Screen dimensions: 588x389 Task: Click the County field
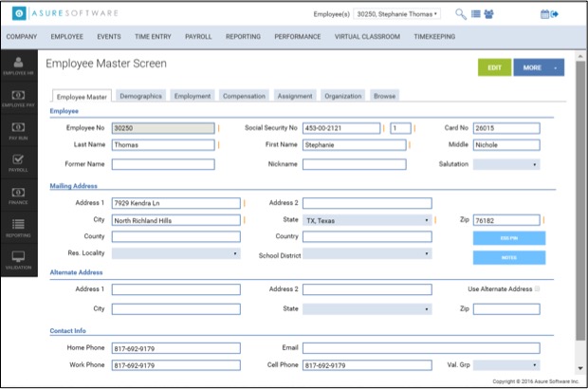pos(175,236)
